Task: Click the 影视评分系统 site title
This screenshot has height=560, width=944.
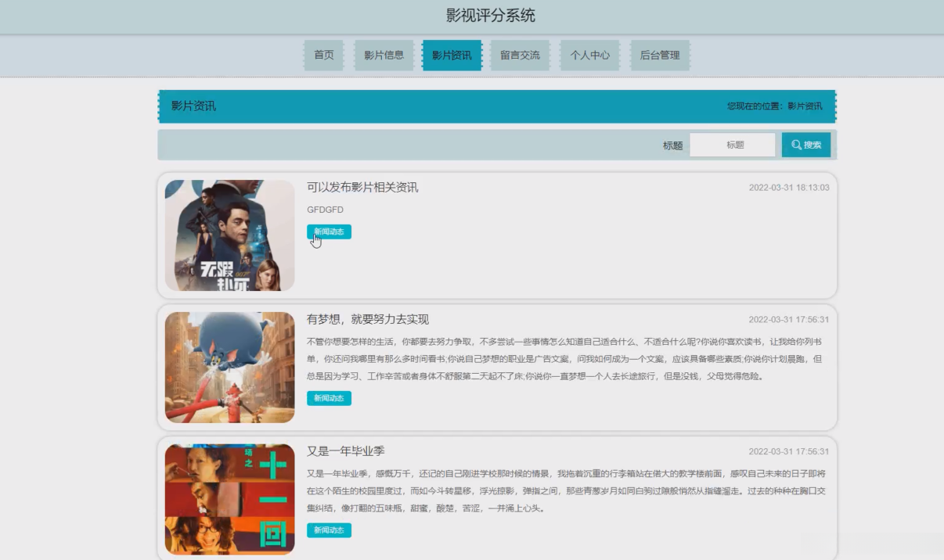Action: point(490,16)
